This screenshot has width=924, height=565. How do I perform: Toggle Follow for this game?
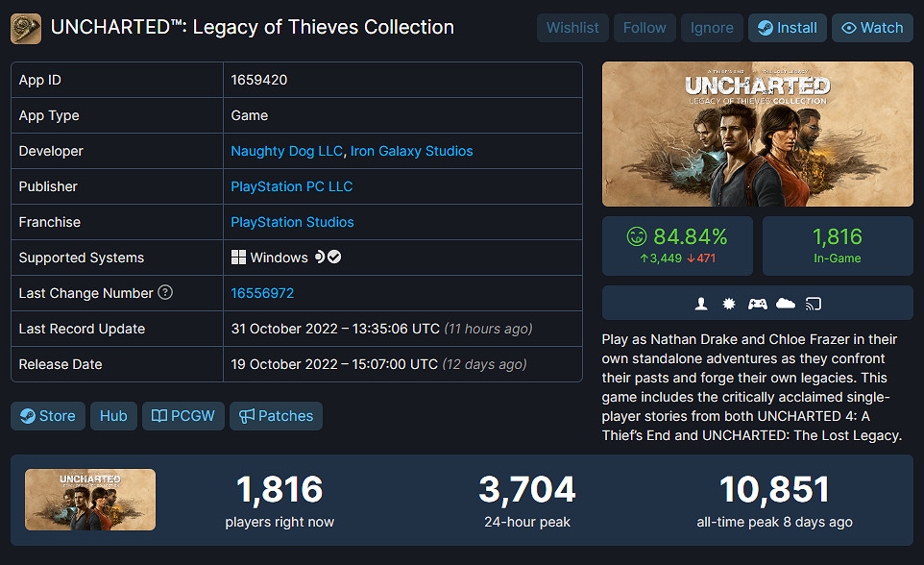coord(644,28)
